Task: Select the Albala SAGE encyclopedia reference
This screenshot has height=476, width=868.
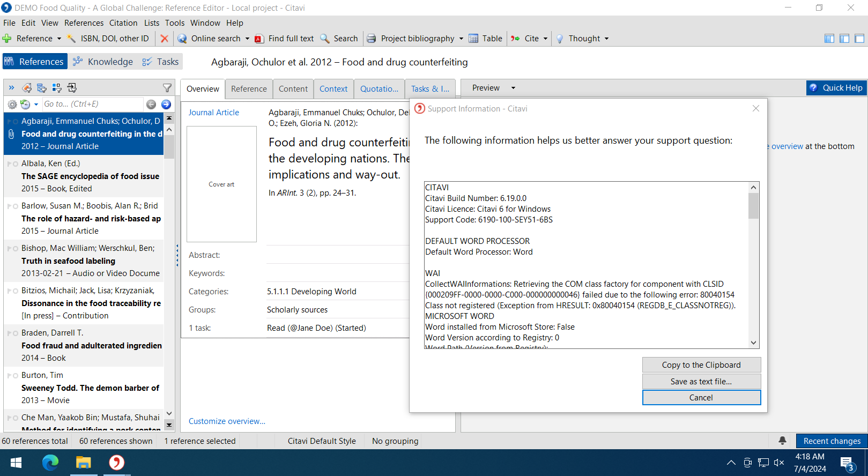Action: tap(84, 176)
